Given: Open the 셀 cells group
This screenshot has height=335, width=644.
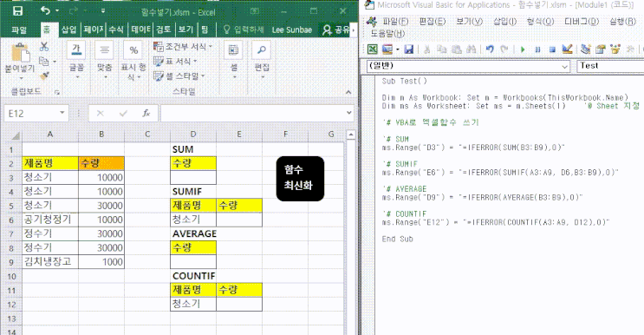Looking at the screenshot, I should pyautogui.click(x=233, y=60).
